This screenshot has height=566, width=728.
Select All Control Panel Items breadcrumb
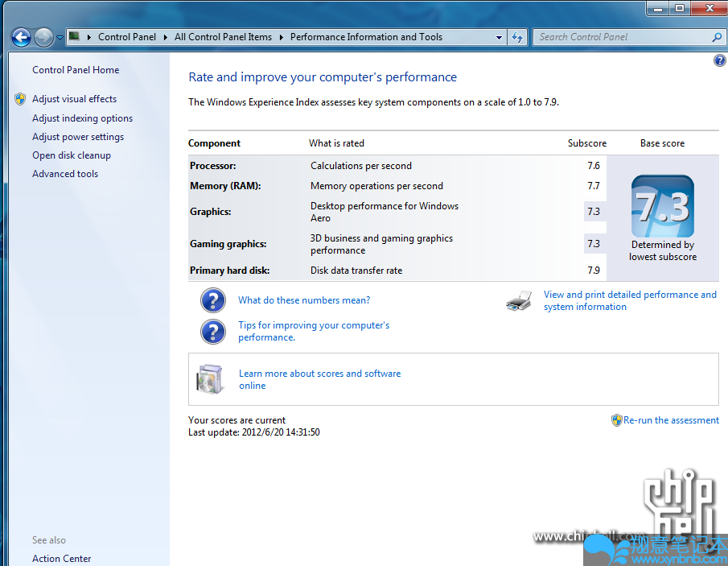pos(223,37)
